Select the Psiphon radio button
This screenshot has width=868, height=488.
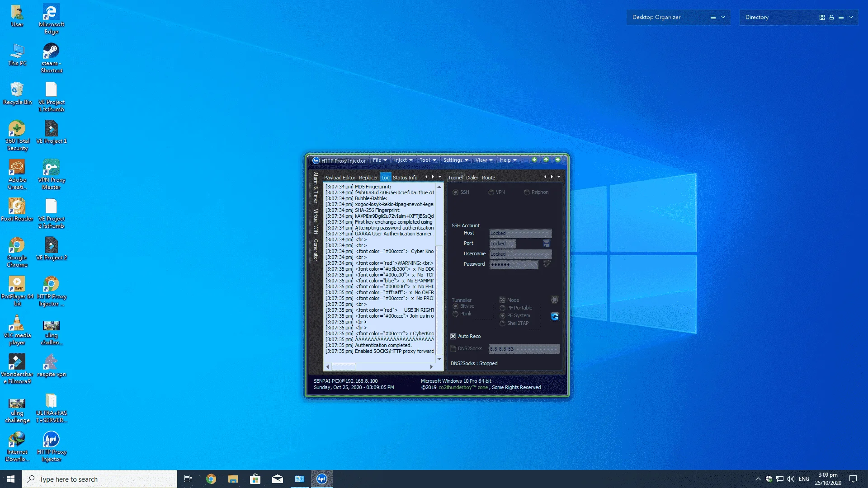527,192
